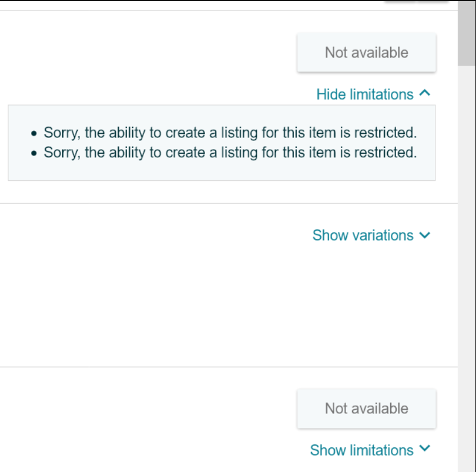Image resolution: width=476 pixels, height=472 pixels.
Task: Select the first listing restricted message
Action: (230, 133)
